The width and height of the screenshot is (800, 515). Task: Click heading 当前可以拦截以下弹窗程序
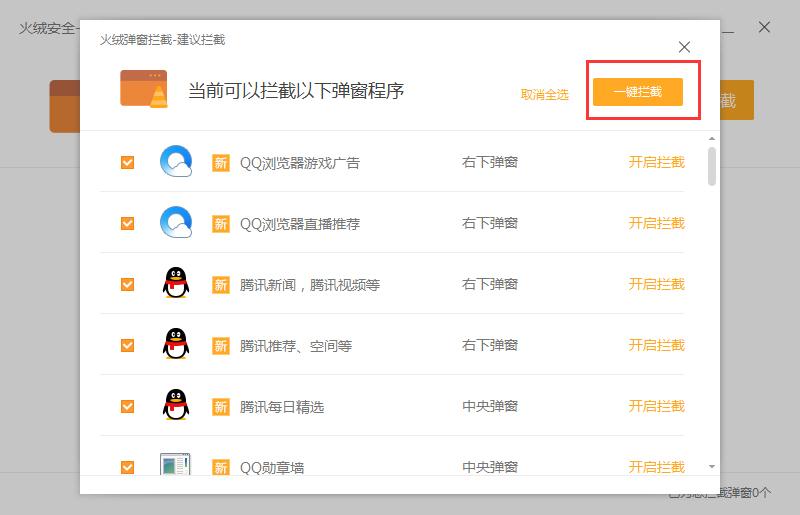coord(296,91)
